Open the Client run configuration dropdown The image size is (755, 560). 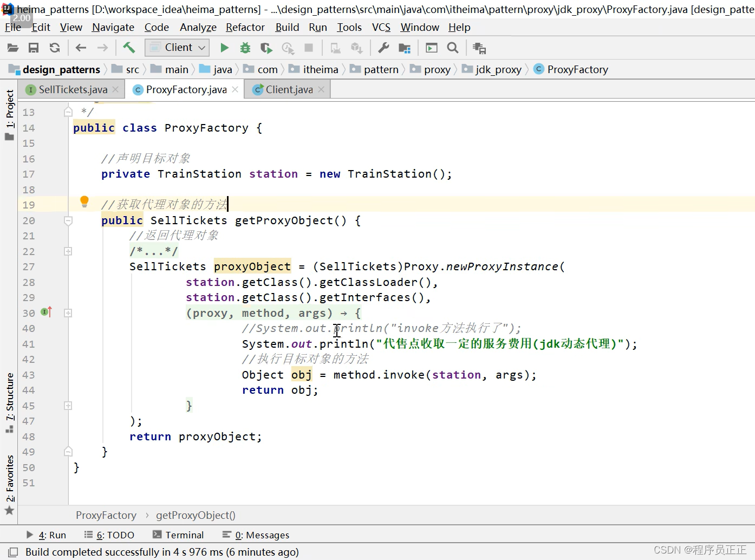click(177, 48)
